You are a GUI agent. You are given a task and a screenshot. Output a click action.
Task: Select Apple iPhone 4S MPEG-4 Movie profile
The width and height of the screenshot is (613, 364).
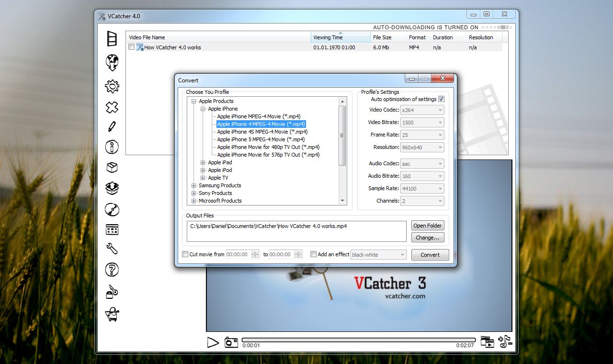(x=262, y=132)
